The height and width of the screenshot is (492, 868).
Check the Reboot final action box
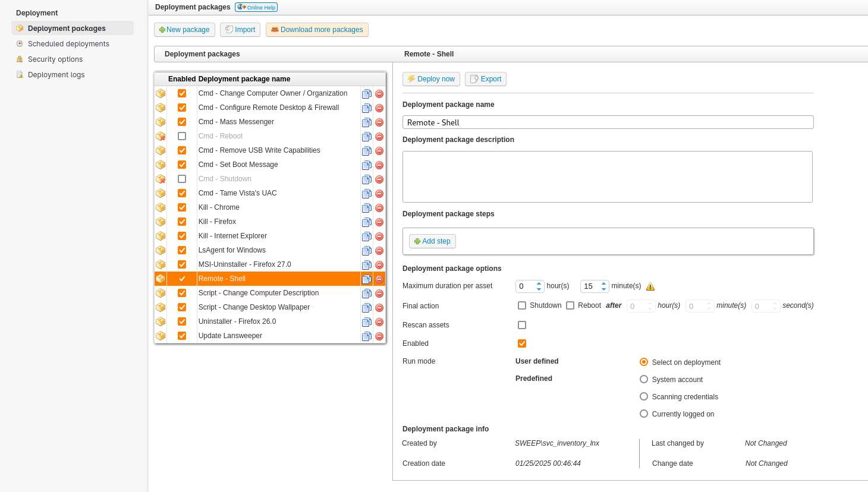[570, 305]
